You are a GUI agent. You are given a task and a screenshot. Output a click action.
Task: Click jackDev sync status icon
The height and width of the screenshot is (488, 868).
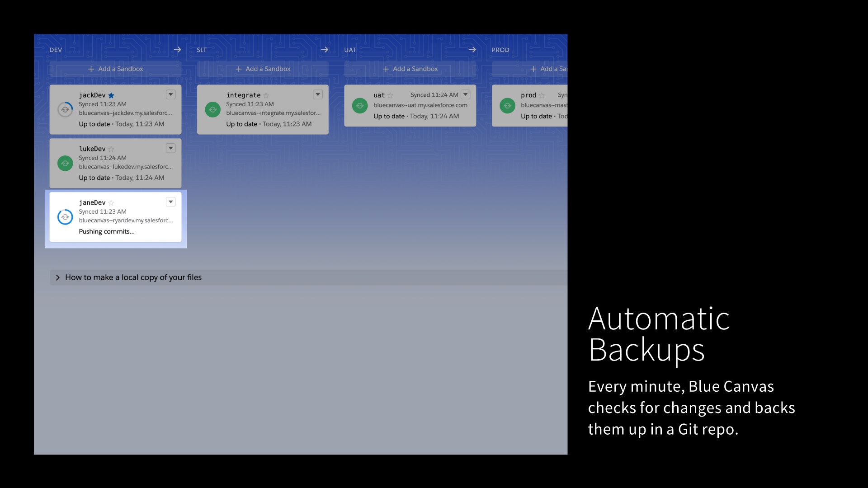point(65,109)
